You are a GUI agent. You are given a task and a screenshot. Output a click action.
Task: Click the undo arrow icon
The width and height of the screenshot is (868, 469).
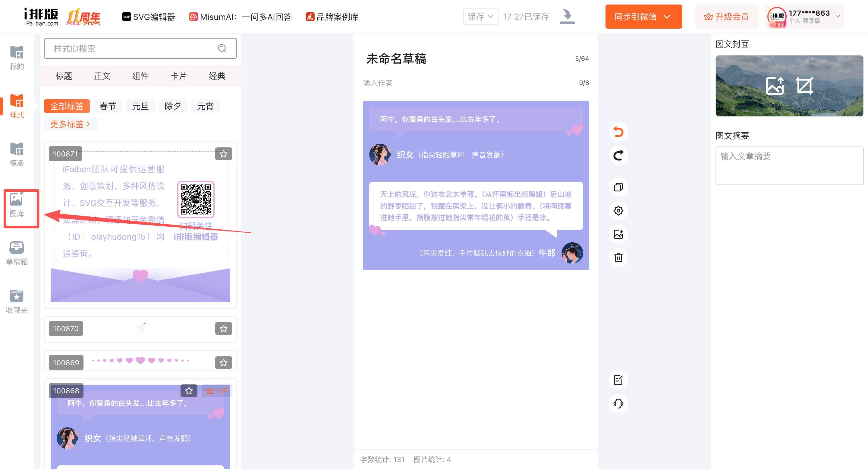618,132
